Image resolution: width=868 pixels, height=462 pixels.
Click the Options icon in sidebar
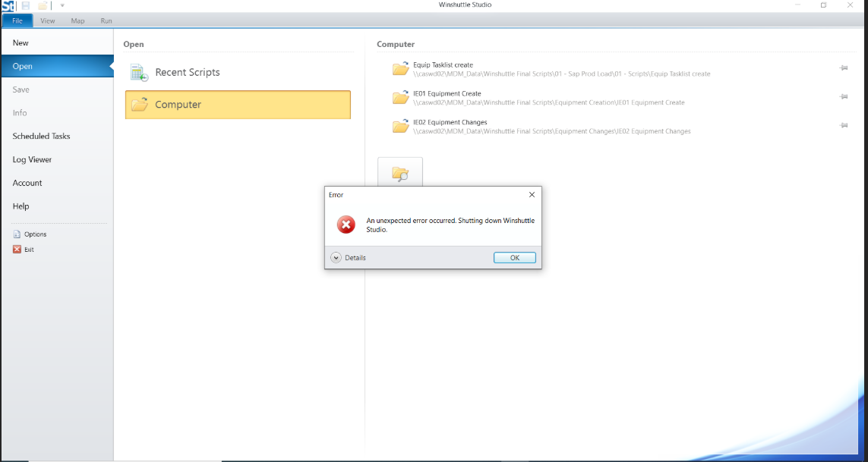pos(17,234)
